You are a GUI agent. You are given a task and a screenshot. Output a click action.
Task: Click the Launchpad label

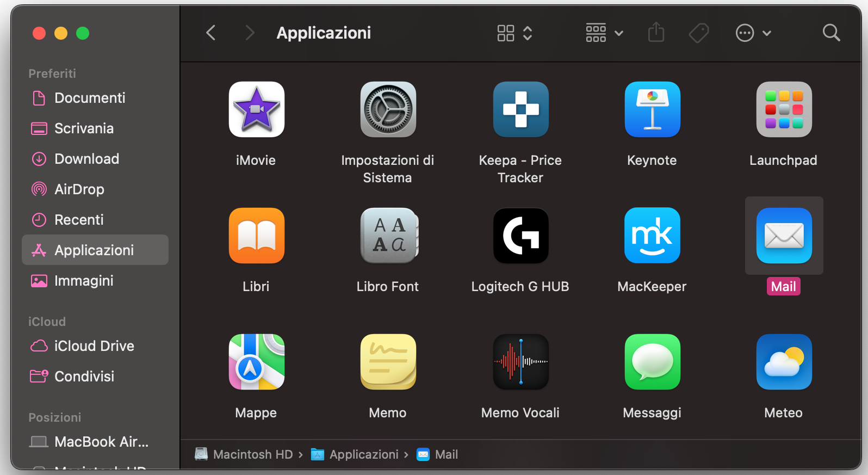coord(784,161)
